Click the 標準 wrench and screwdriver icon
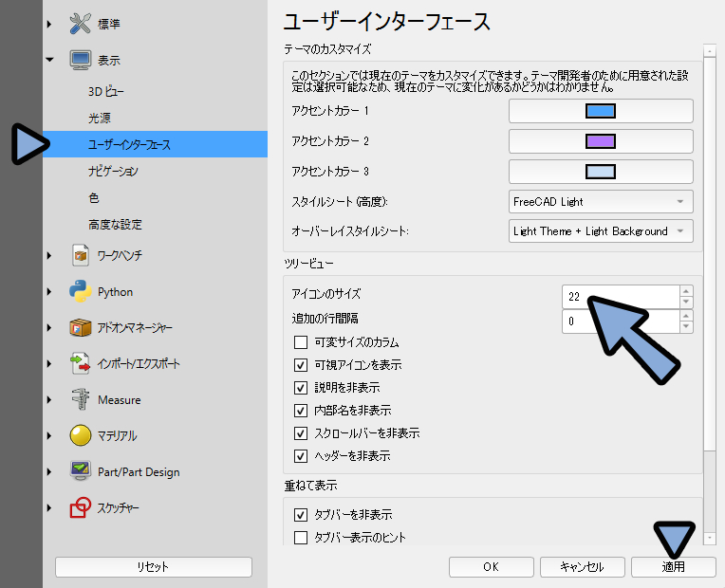Image resolution: width=725 pixels, height=588 pixels. [x=81, y=24]
